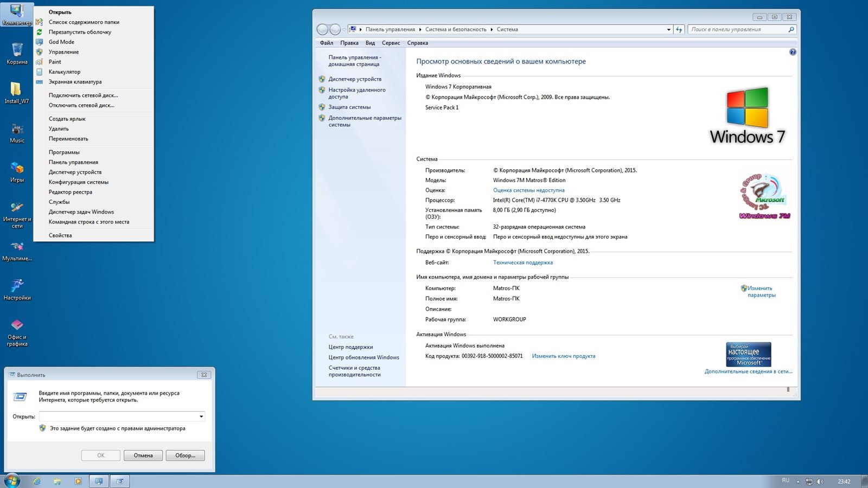Screen dimensions: 868x488
Task: Select the Компьютер desktop icon
Action: 17,15
